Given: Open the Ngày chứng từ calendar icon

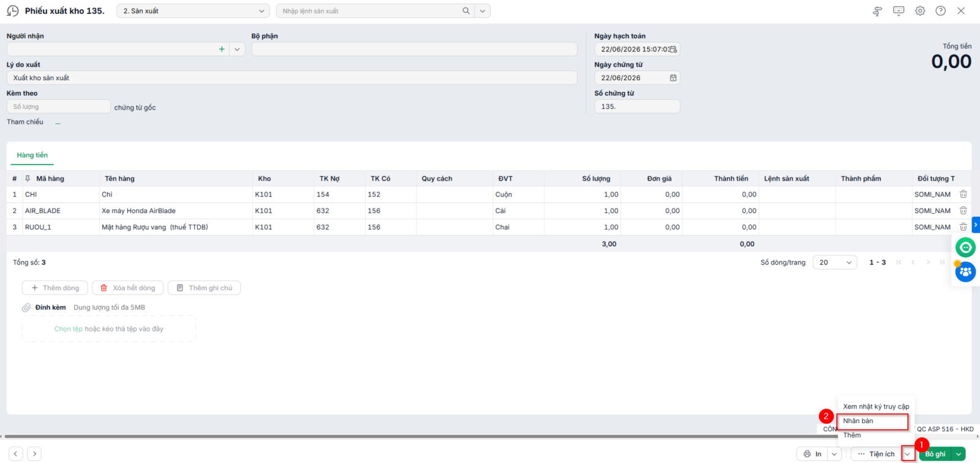Looking at the screenshot, I should tap(673, 78).
